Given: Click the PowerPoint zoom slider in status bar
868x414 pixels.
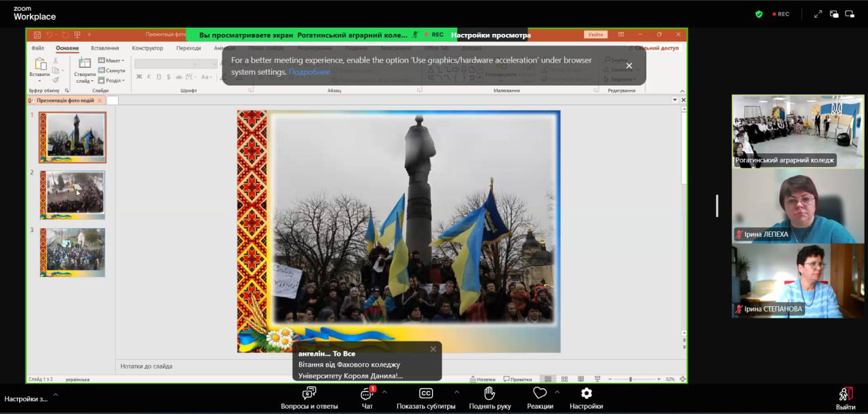Looking at the screenshot, I should (x=631, y=379).
